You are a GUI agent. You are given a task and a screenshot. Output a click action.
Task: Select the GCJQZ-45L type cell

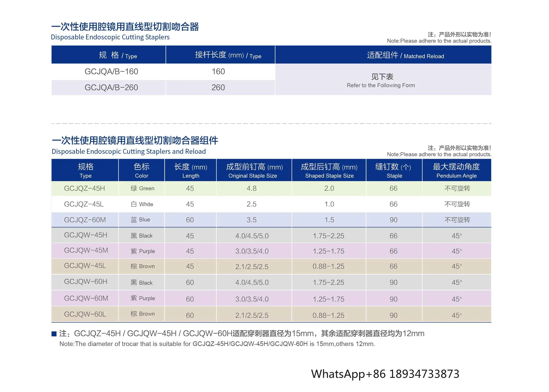pos(84,204)
